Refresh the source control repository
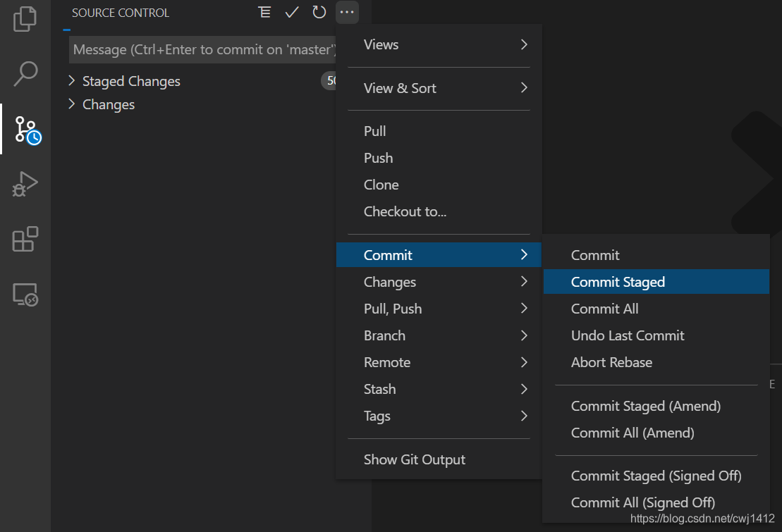782x532 pixels. [319, 12]
